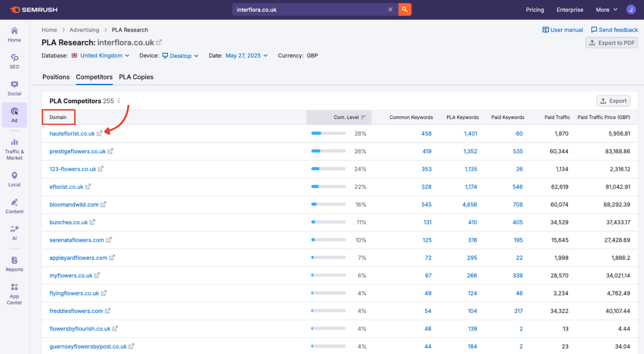The image size is (644, 354).
Task: Switch to the PLA Copies tab
Action: 136,77
